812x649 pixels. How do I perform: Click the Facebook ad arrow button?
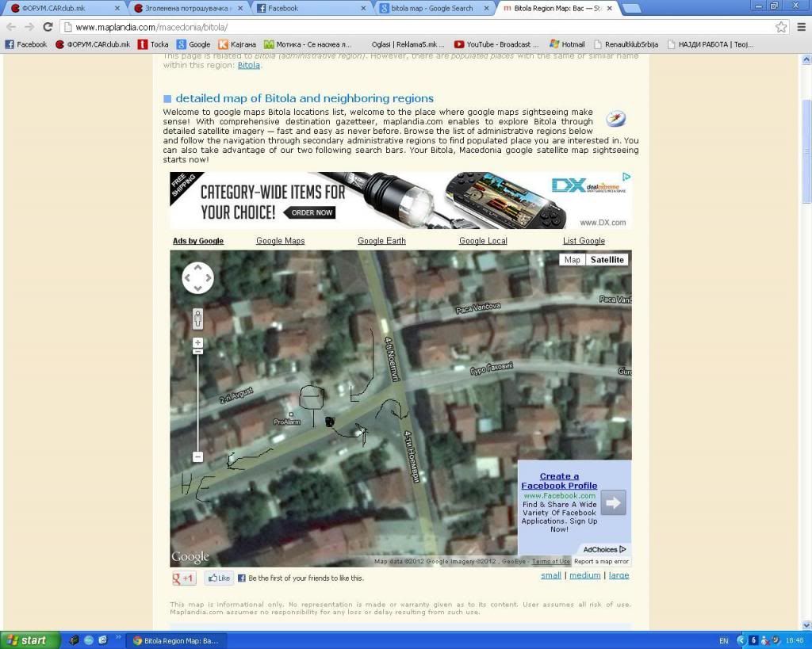[x=613, y=502]
